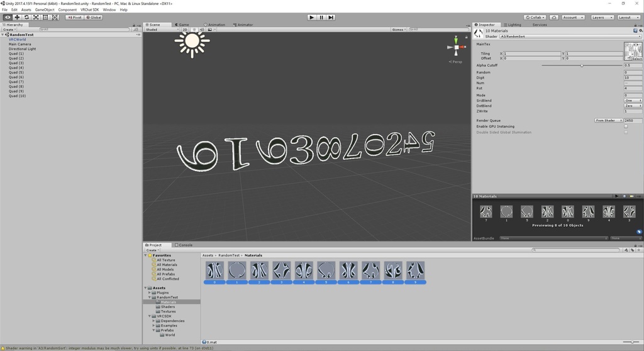
Task: Adjust the Alpha Cutoff slider handle
Action: 582,65
